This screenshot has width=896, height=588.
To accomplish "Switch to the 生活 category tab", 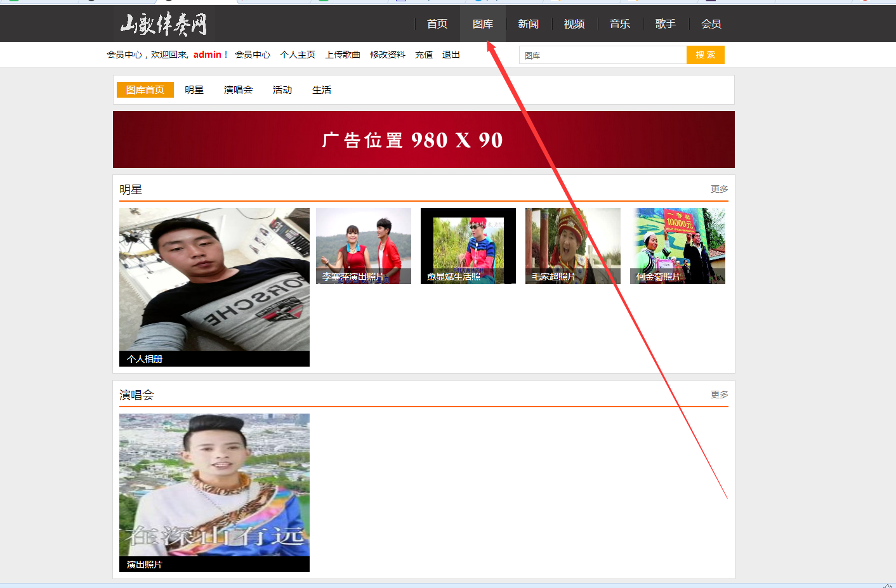I will point(321,90).
